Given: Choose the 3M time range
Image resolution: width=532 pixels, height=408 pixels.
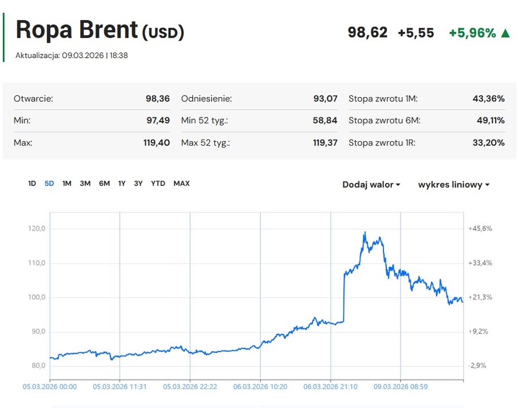Looking at the screenshot, I should (85, 183).
